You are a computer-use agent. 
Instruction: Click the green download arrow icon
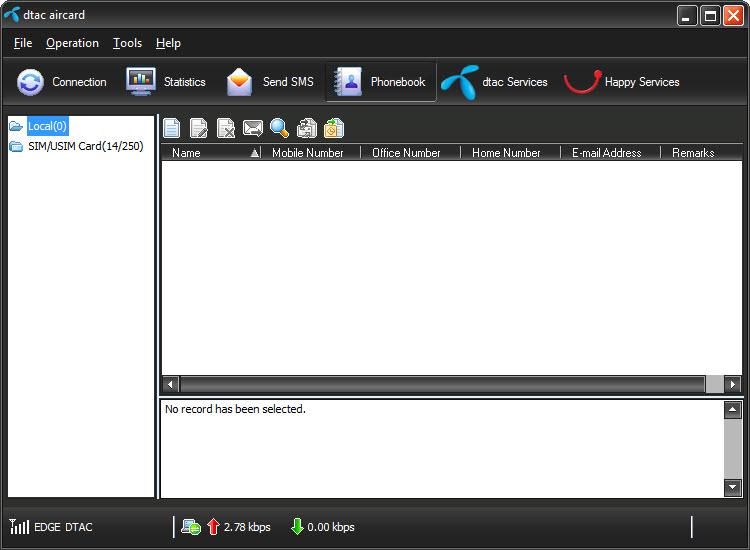click(x=297, y=527)
